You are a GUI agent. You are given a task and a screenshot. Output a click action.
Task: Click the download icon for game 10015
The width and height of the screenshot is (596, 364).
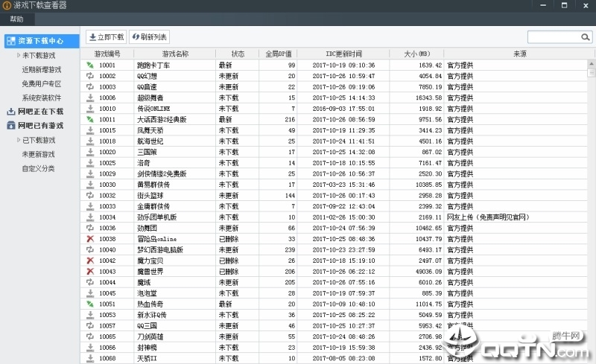coord(89,130)
